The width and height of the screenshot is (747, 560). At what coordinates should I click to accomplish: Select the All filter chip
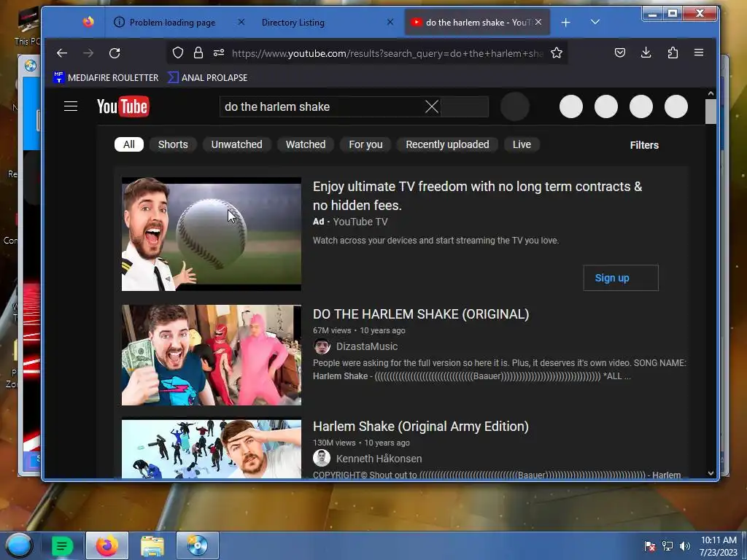coord(128,144)
